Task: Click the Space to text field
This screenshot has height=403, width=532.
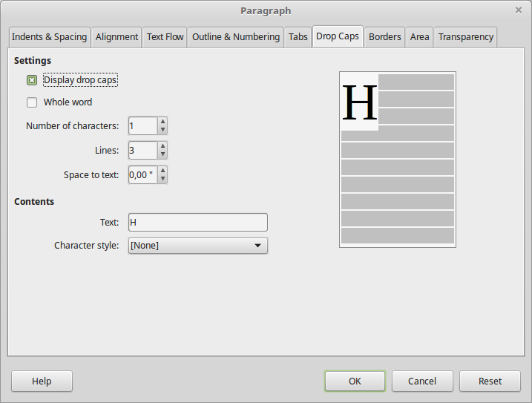Action: pos(143,175)
